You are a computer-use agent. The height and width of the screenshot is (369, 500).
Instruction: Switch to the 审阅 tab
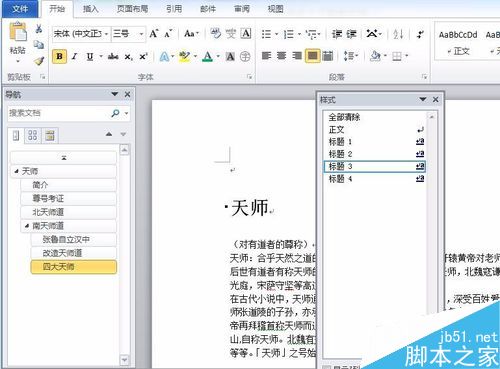(242, 9)
